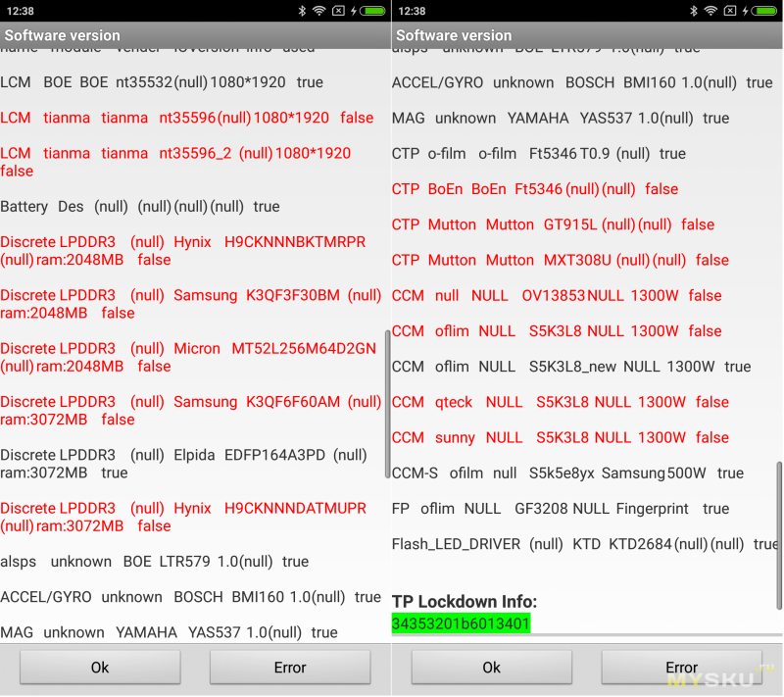The height and width of the screenshot is (697, 784).
Task: Select the red LCM tianma nt35596_2 row
Action: 175,162
